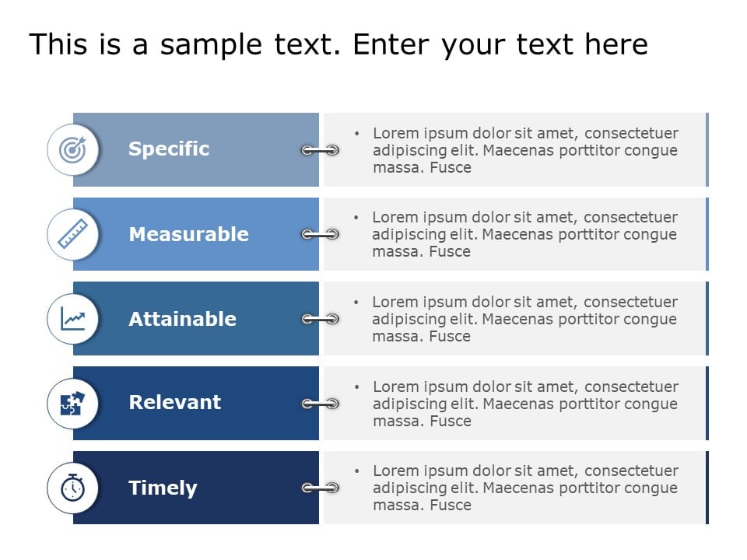Click the Relevant heading label

[175, 402]
